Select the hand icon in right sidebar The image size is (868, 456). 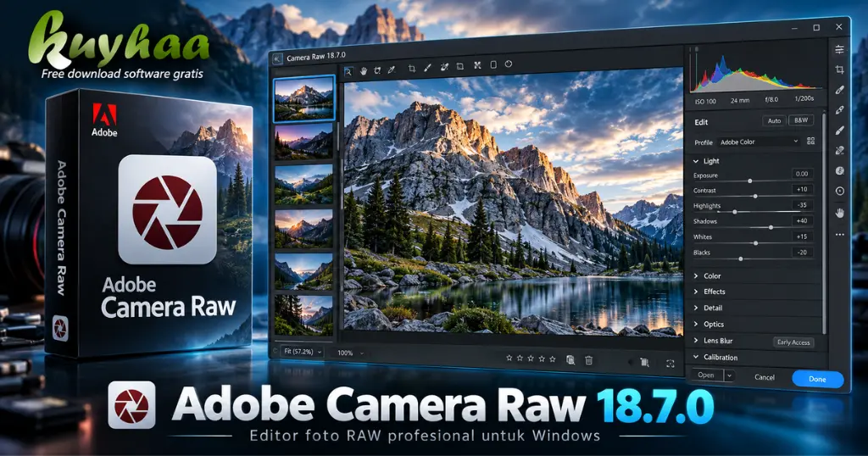click(x=840, y=213)
